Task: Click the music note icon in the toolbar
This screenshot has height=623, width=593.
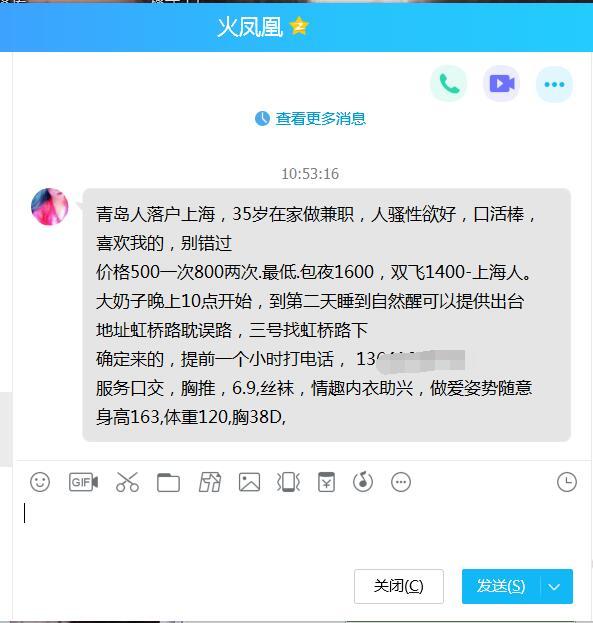Action: [x=363, y=482]
